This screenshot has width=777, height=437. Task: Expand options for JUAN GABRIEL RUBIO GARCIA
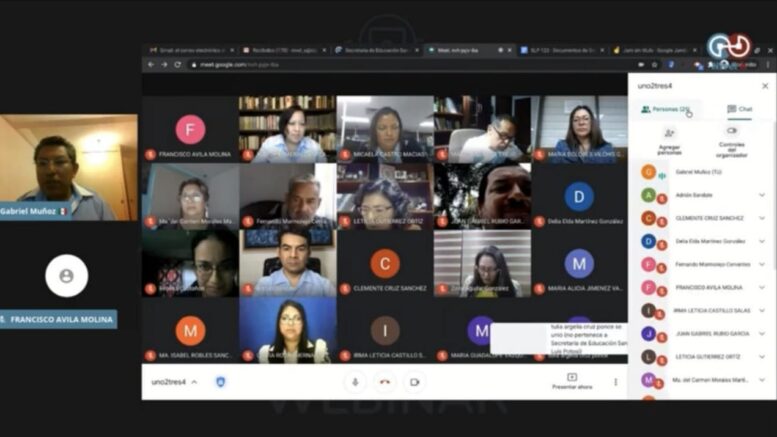point(762,334)
